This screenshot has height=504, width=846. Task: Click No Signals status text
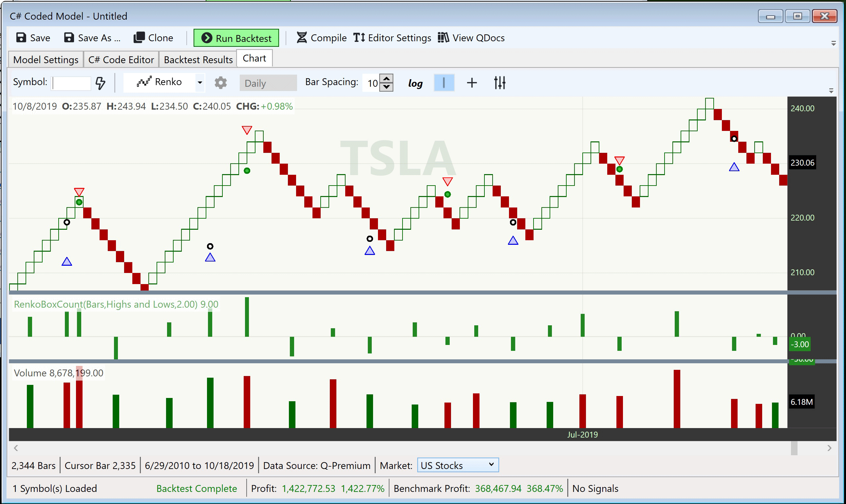click(x=595, y=488)
